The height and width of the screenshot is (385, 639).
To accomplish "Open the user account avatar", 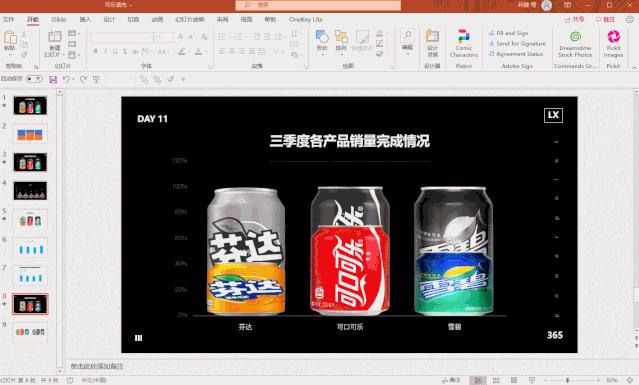I will 546,5.
